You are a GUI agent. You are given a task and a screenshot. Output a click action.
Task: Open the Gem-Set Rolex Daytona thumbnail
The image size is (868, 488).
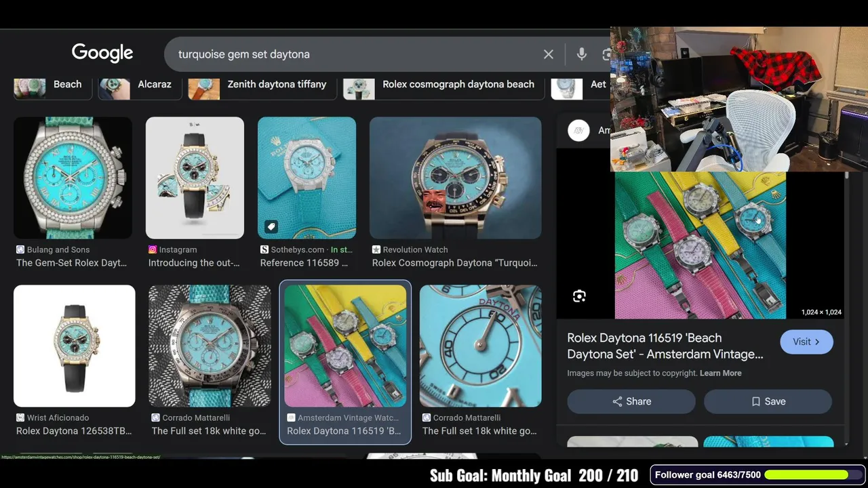[73, 178]
